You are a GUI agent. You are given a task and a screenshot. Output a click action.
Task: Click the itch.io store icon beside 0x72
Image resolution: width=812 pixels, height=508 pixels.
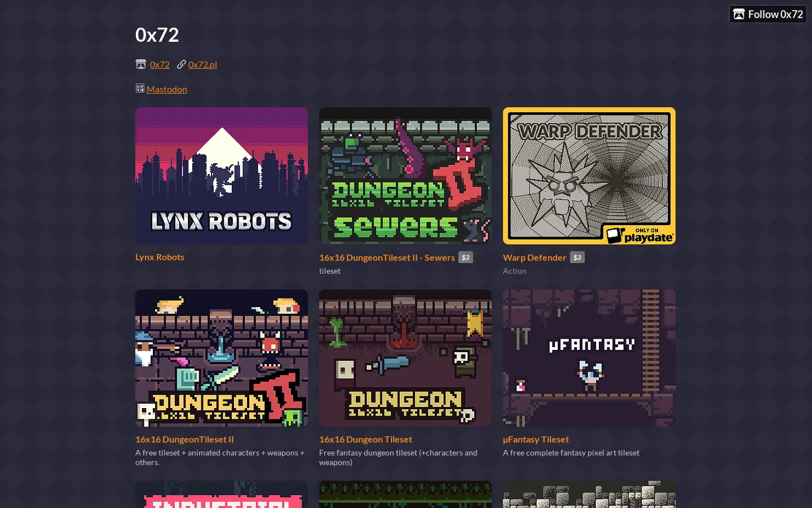(x=141, y=64)
